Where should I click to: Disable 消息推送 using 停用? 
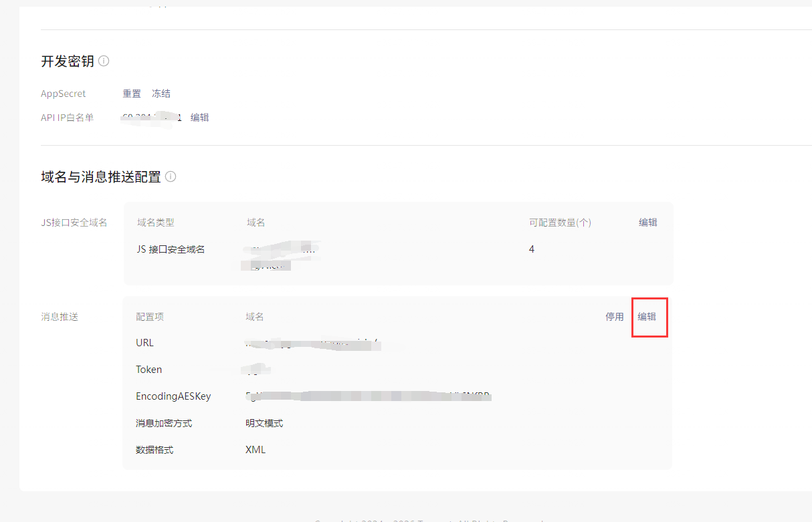[615, 317]
